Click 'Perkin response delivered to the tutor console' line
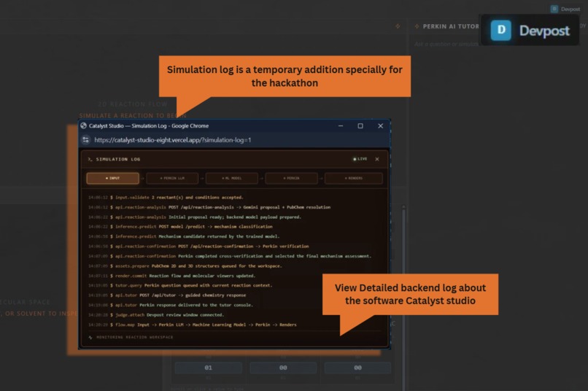The image size is (588, 391). click(x=171, y=305)
